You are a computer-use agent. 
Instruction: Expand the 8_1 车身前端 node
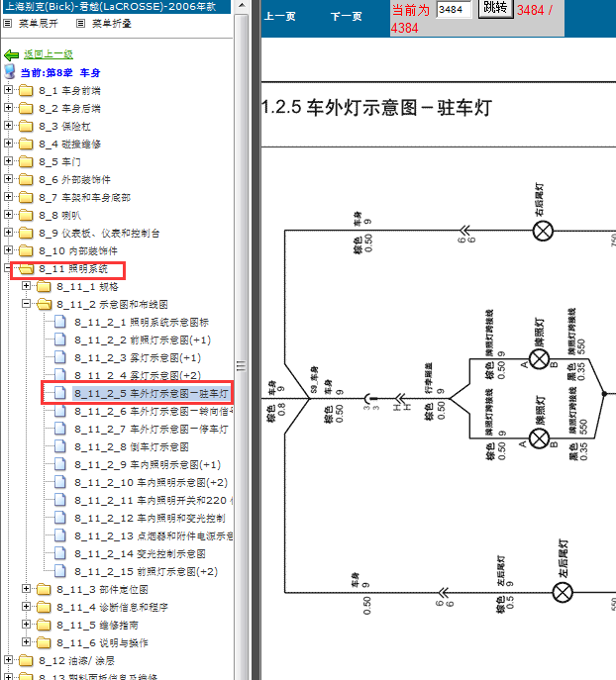pos(8,90)
